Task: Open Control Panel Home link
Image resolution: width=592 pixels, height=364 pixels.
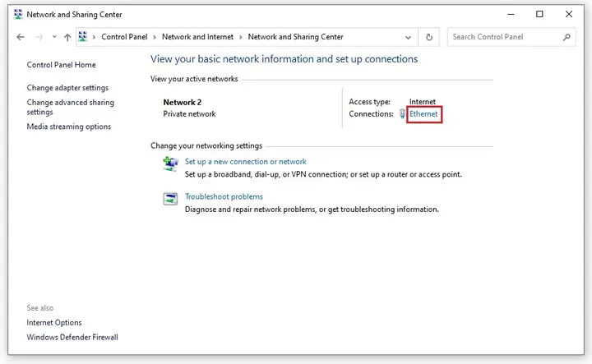Action: click(x=61, y=65)
